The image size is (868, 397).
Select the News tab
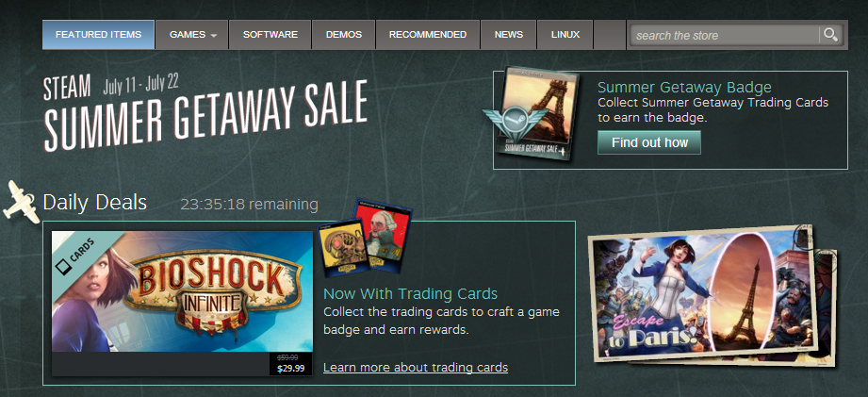509,34
